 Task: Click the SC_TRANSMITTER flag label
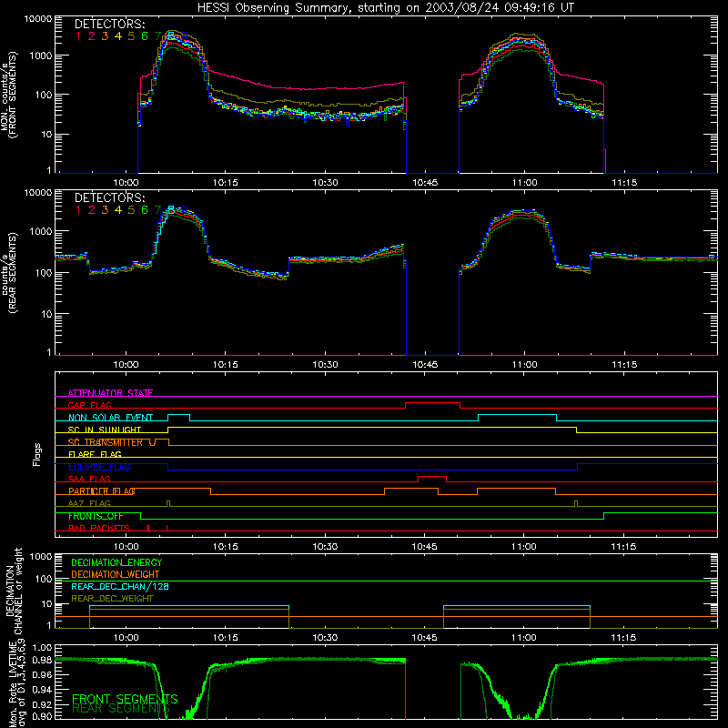(106, 442)
